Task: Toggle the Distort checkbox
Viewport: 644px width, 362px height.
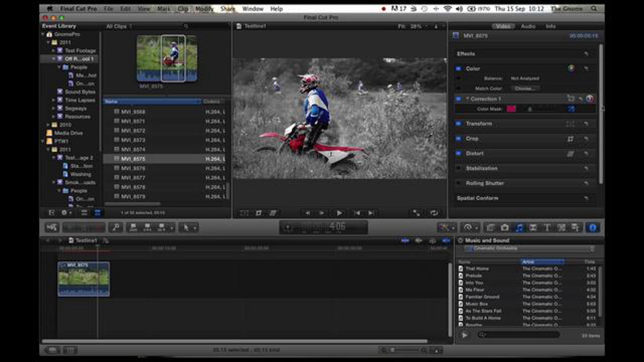Action: click(x=459, y=153)
